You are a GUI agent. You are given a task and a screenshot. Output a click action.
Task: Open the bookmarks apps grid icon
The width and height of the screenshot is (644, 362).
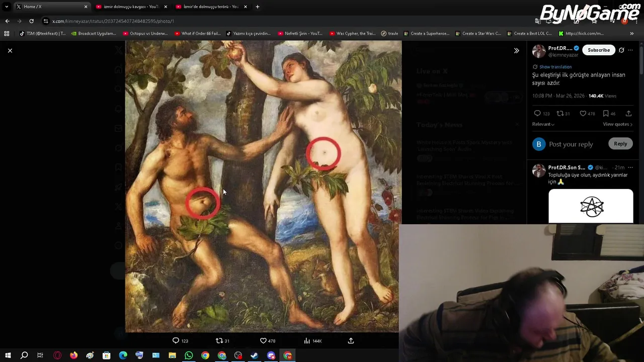(7, 34)
